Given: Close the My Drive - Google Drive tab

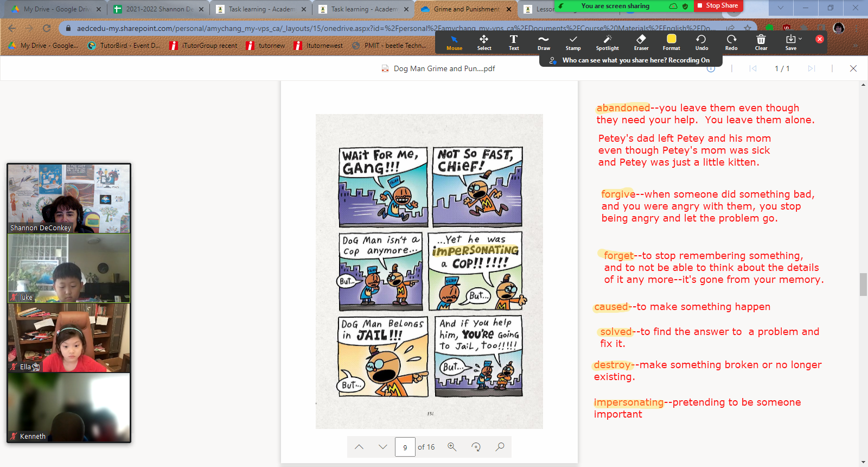Looking at the screenshot, I should click(98, 9).
